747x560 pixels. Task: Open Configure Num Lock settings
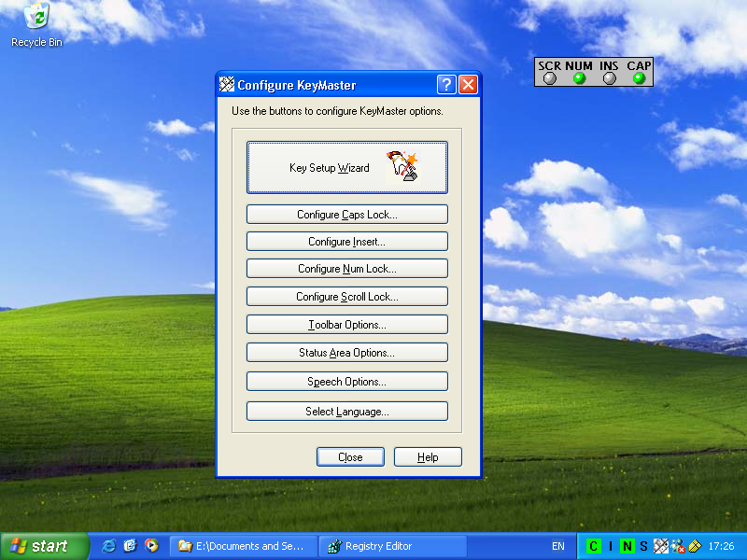[346, 269]
